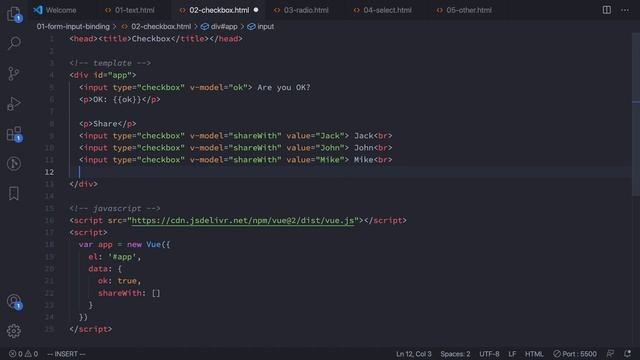Open the notifications bell

tap(627, 354)
